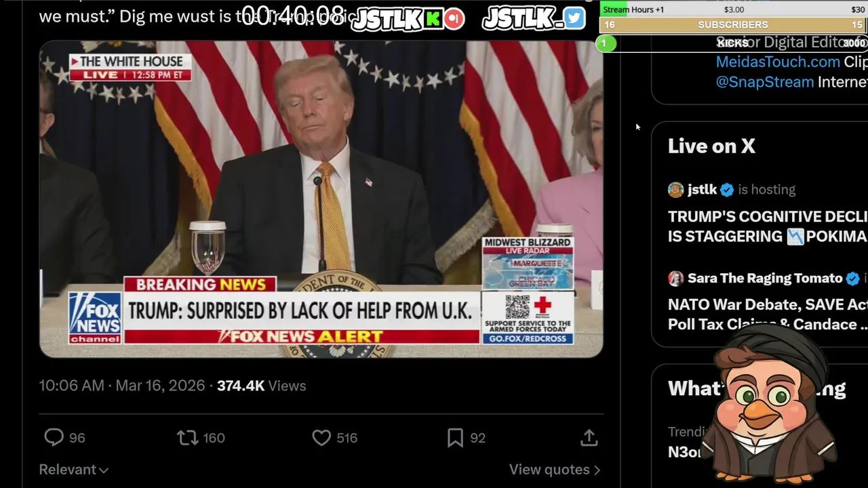
Task: Play the Fox News video thumbnail
Action: pyautogui.click(x=321, y=199)
